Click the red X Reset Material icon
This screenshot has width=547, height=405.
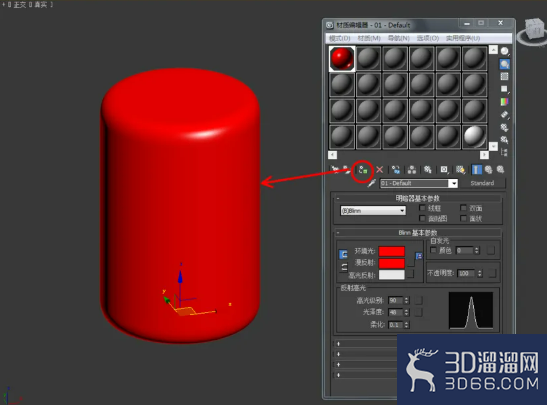tap(380, 170)
